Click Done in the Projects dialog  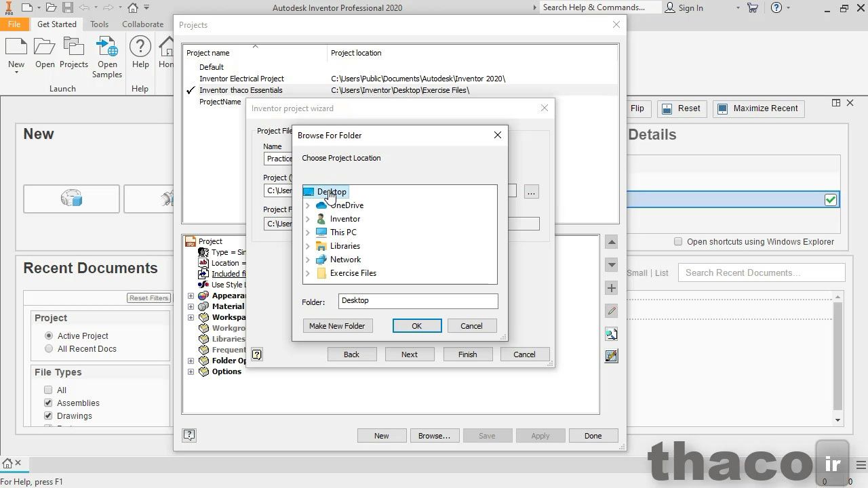[x=593, y=436]
